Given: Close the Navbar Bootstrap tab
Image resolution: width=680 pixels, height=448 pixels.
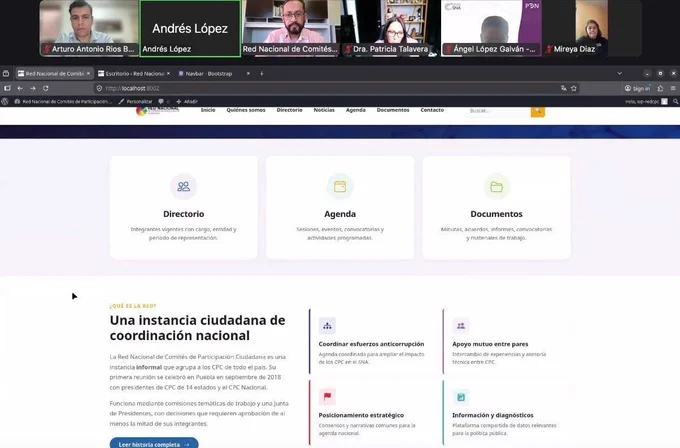Looking at the screenshot, I should pos(248,74).
